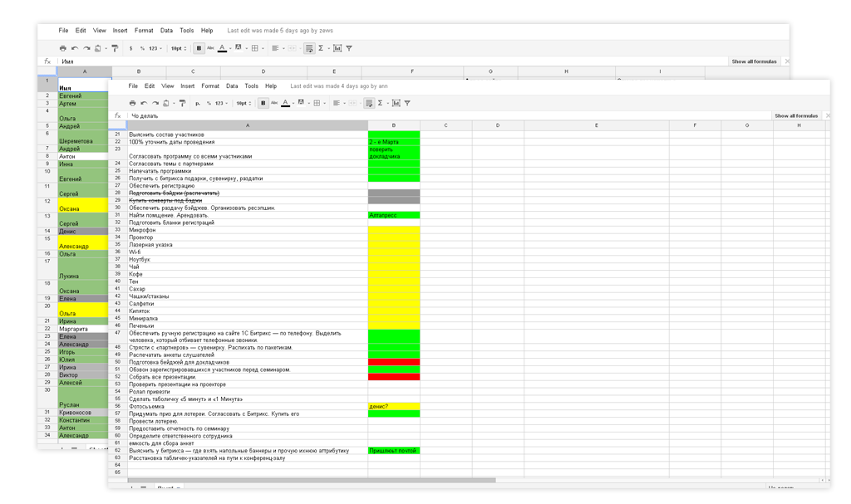Open borders tool in the back window
This screenshot has height=504, width=851.
click(254, 48)
